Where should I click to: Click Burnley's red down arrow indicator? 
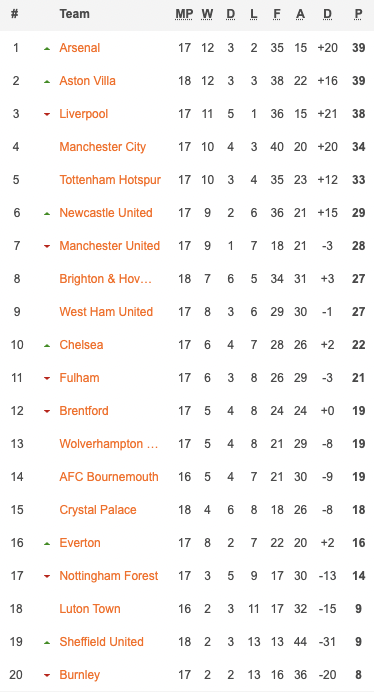[47, 675]
